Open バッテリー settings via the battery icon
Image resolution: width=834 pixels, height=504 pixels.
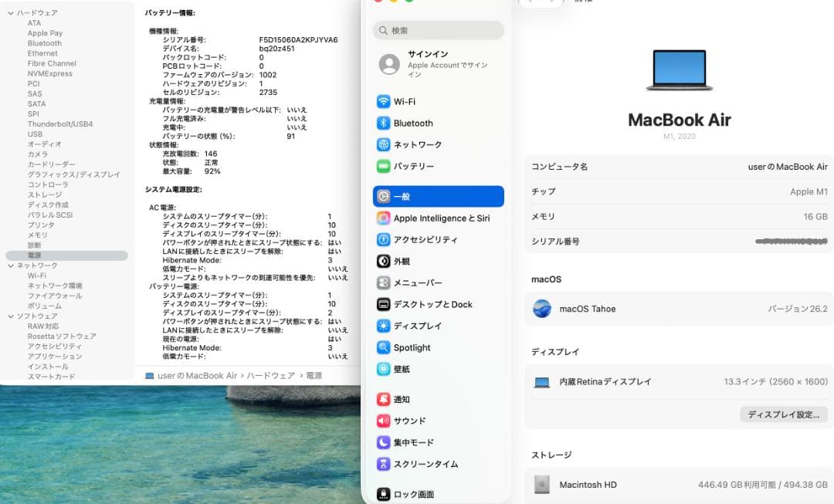pyautogui.click(x=383, y=166)
